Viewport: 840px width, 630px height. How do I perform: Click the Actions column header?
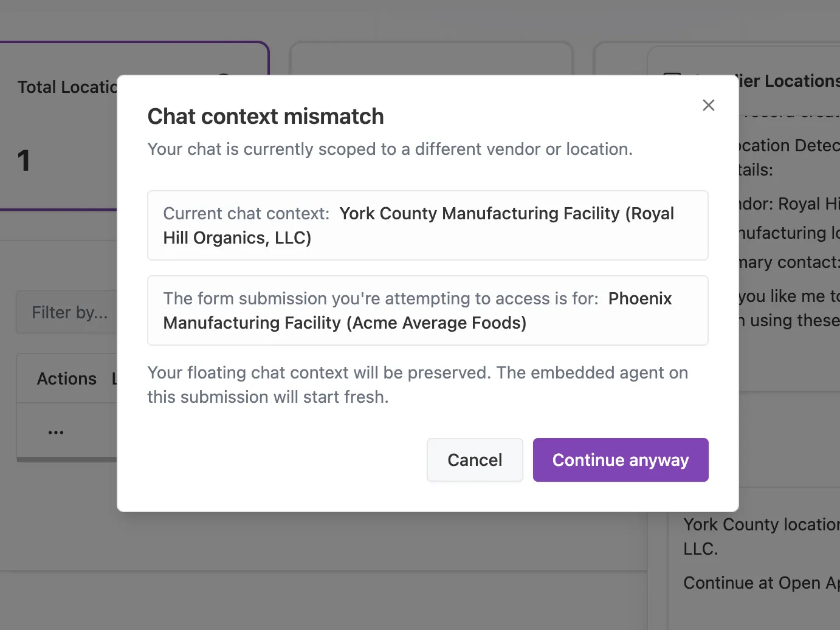[67, 378]
